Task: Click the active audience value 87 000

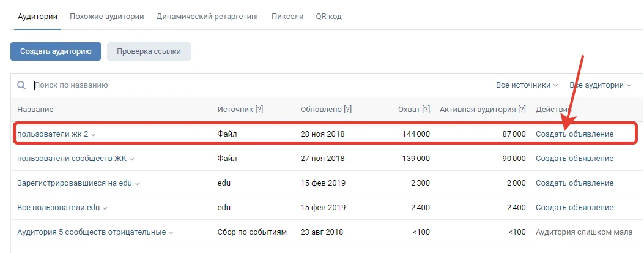Action: pyautogui.click(x=514, y=134)
